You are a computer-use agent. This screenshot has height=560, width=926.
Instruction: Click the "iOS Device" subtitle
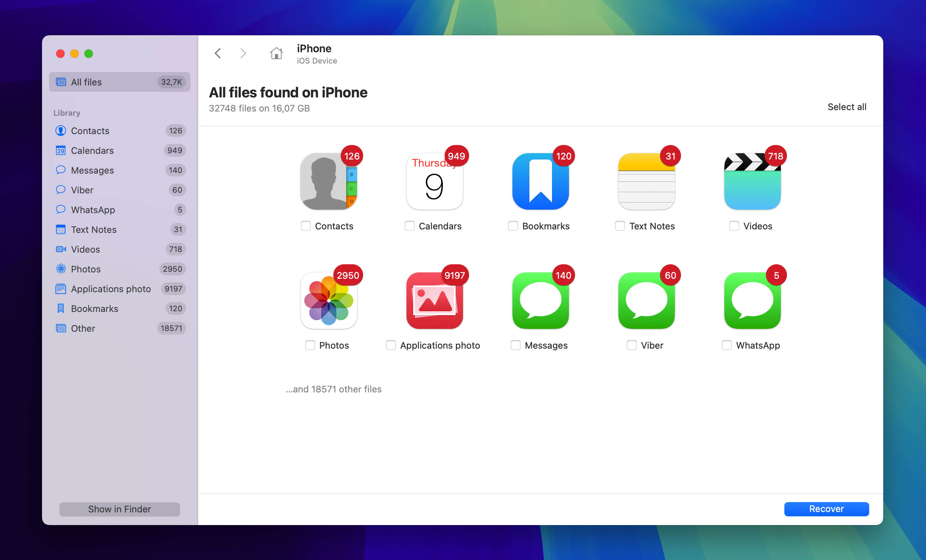click(317, 61)
